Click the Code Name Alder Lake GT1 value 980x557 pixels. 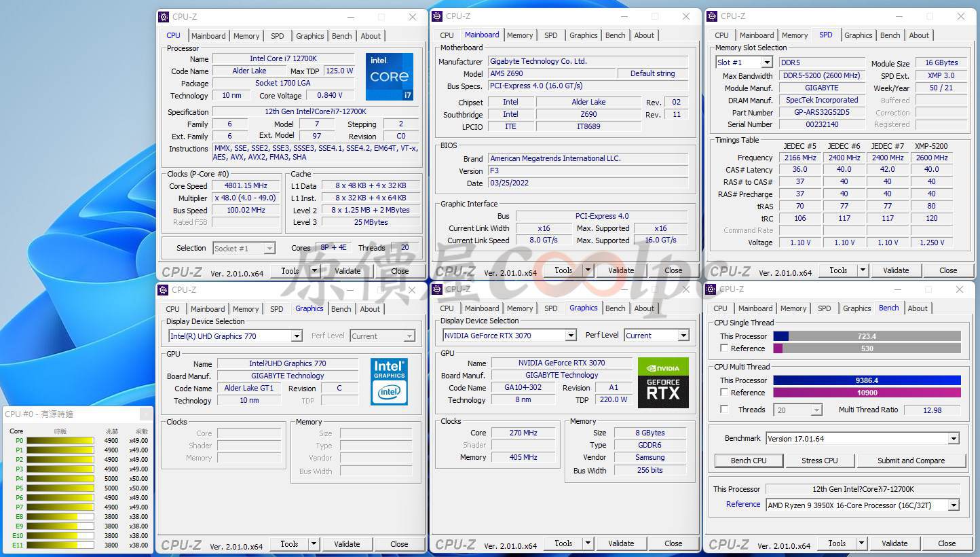[249, 389]
